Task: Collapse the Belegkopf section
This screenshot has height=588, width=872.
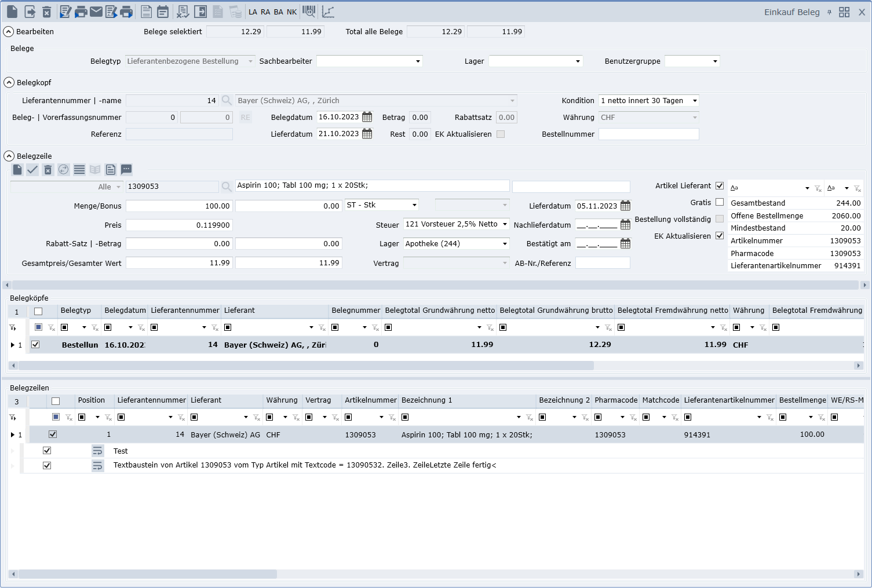Action: pyautogui.click(x=9, y=82)
